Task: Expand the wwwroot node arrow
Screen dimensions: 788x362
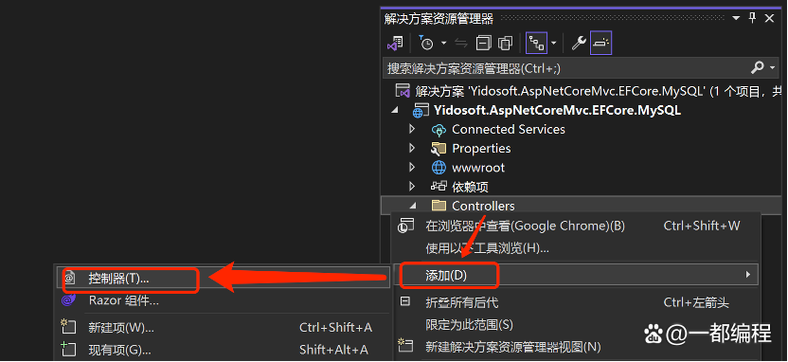Action: tap(413, 167)
